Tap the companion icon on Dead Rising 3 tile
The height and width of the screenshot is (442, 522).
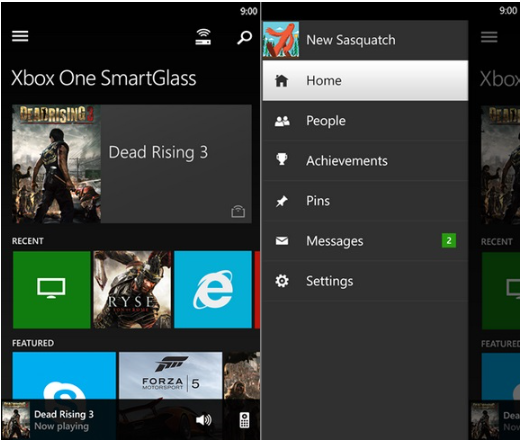[x=238, y=212]
